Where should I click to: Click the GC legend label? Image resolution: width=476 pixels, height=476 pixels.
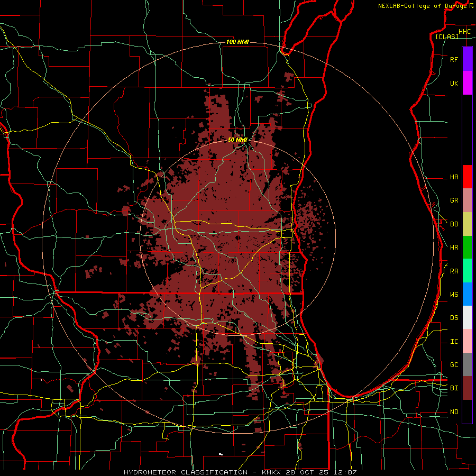[x=454, y=365]
